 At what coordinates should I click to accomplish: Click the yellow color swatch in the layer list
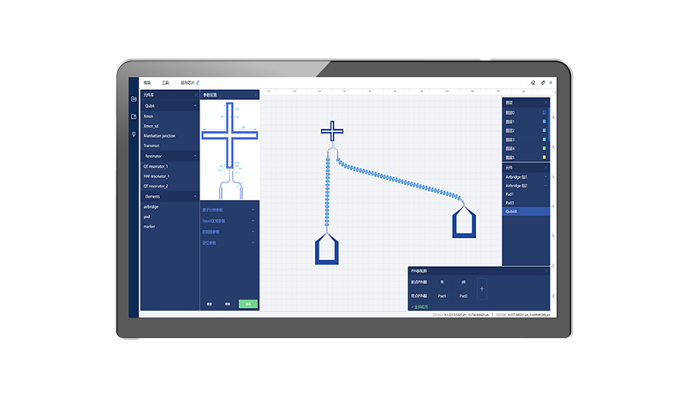[x=544, y=157]
